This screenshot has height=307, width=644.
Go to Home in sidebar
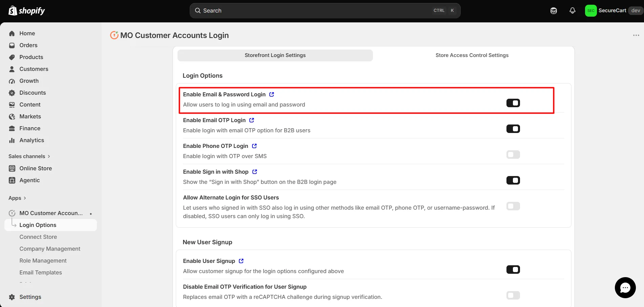point(27,33)
